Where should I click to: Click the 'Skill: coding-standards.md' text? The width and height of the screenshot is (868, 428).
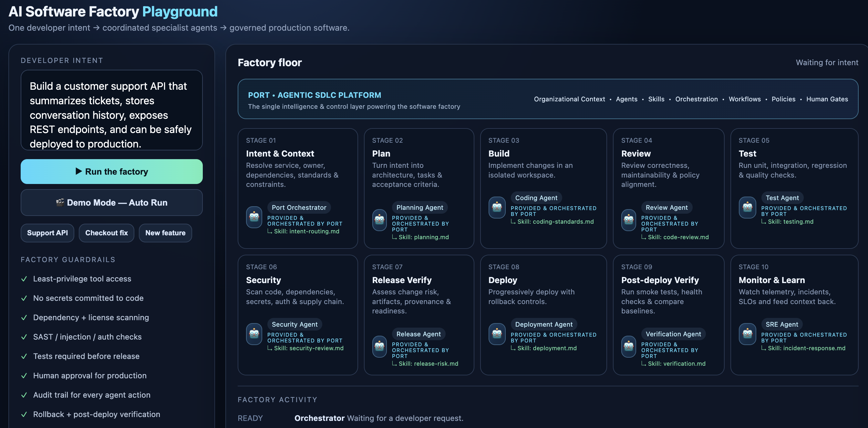coord(555,222)
